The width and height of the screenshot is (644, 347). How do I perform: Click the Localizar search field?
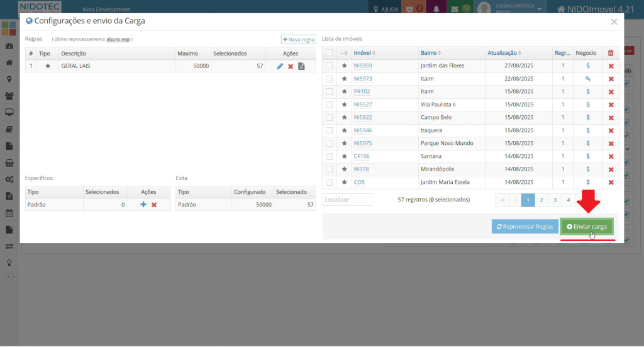(x=347, y=200)
